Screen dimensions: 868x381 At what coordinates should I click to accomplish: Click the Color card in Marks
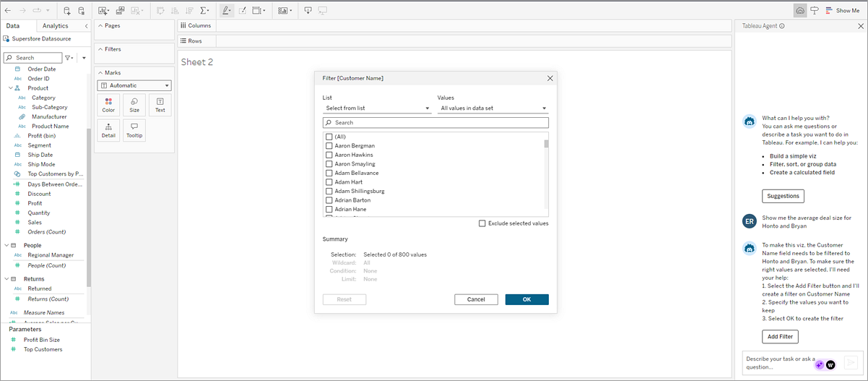[108, 105]
